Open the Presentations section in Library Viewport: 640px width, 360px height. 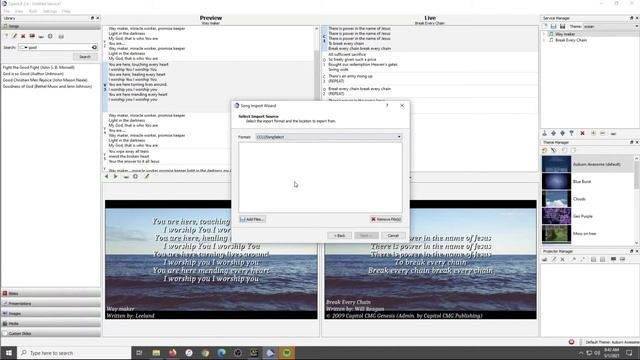tap(51, 303)
